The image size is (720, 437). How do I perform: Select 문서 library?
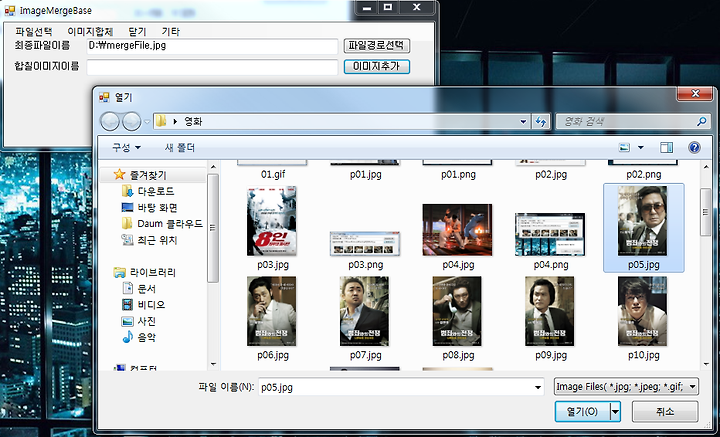tap(146, 289)
